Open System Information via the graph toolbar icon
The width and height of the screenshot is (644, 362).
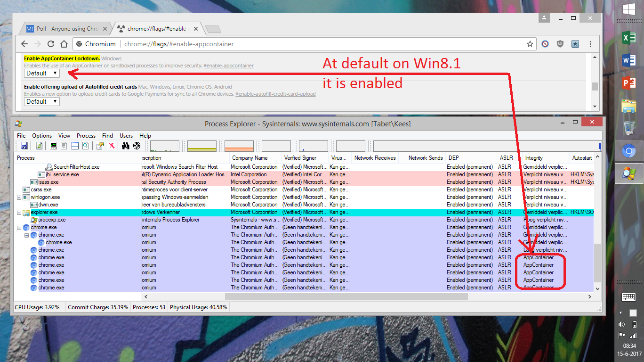coord(54,146)
